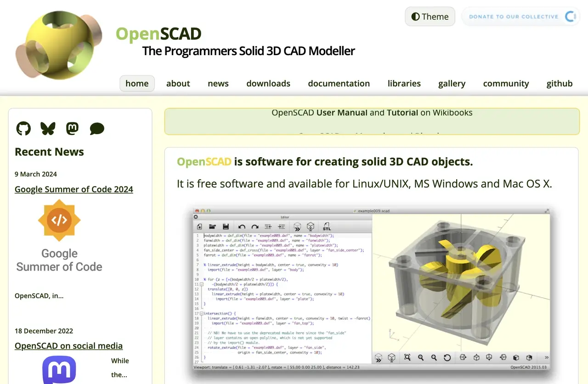
Task: Toggle the site Theme button
Action: [x=430, y=17]
